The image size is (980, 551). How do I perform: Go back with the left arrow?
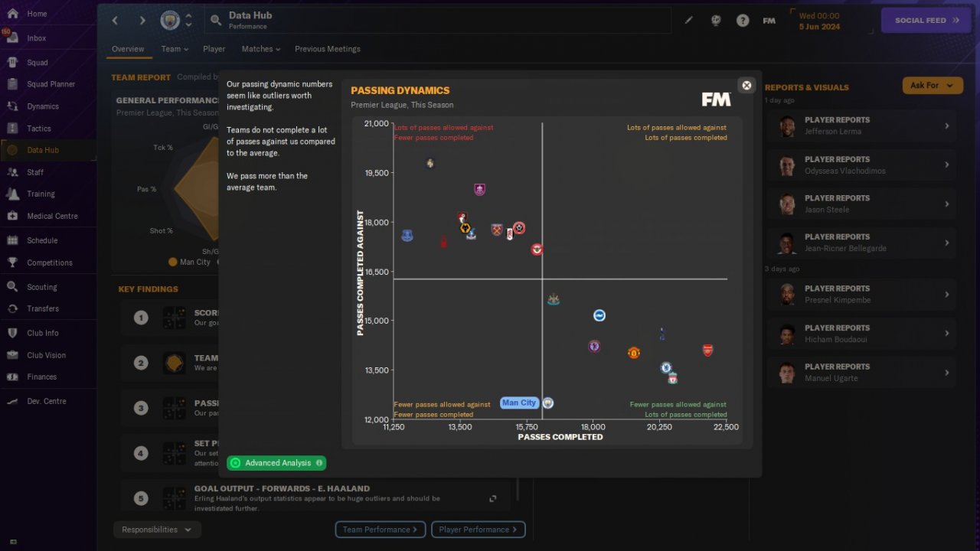pos(115,20)
